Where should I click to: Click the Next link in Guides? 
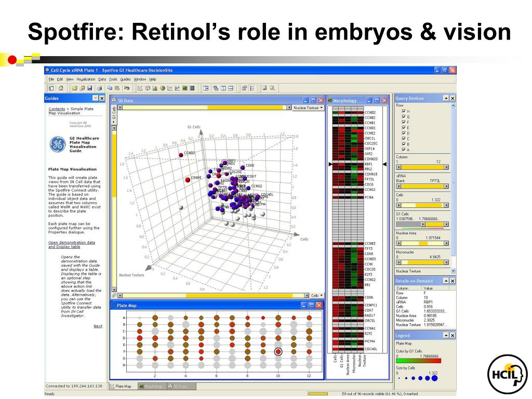[98, 326]
